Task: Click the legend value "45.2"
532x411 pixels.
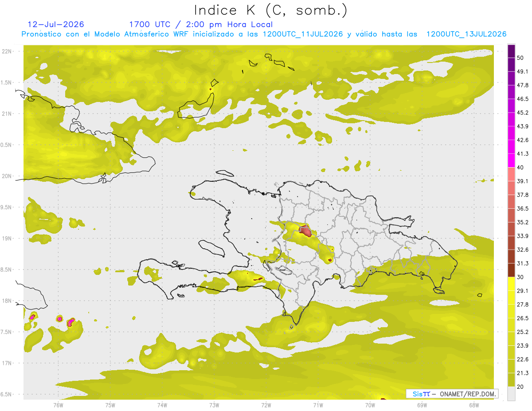Action: pyautogui.click(x=523, y=113)
